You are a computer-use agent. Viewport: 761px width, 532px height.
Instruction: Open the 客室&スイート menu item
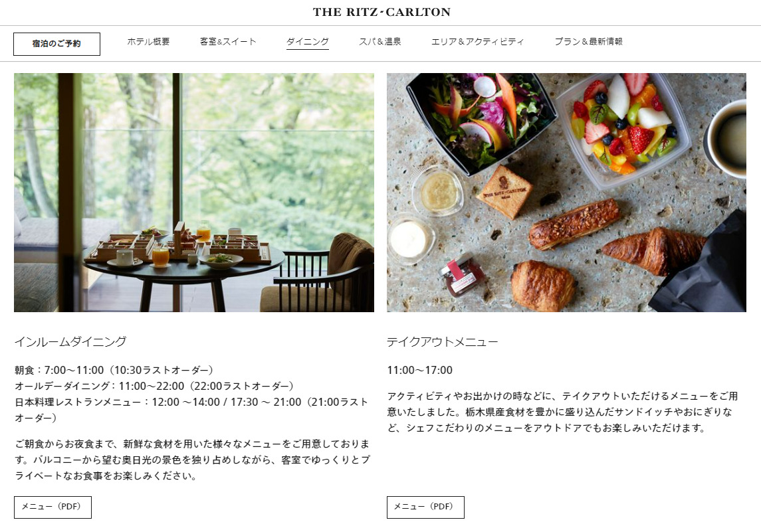[x=228, y=42]
